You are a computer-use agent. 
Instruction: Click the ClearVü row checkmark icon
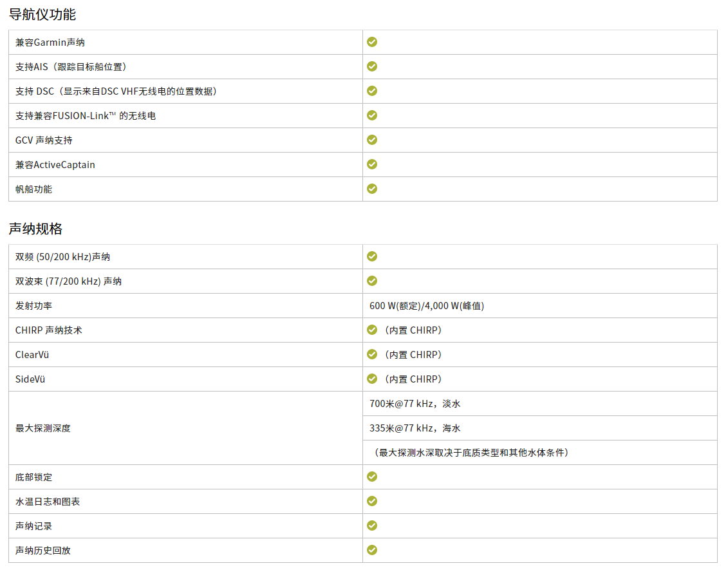click(372, 354)
